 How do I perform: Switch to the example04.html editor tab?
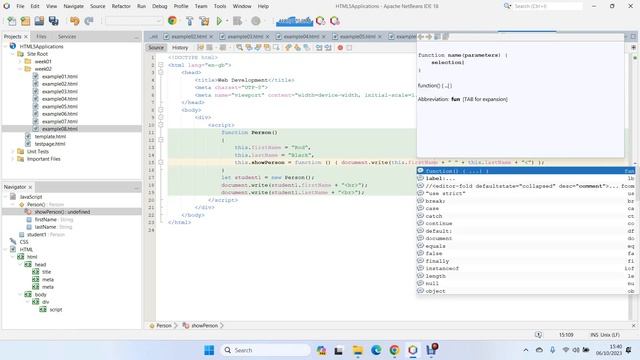pyautogui.click(x=301, y=37)
